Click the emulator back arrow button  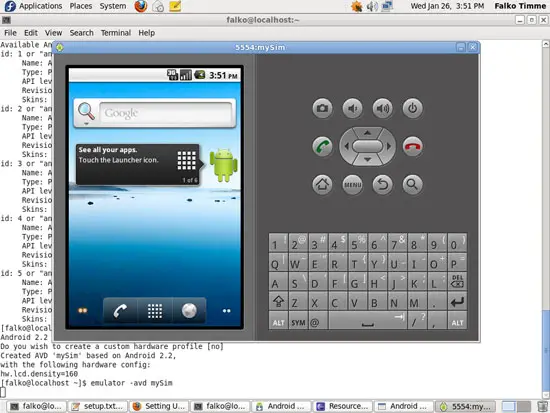point(383,184)
